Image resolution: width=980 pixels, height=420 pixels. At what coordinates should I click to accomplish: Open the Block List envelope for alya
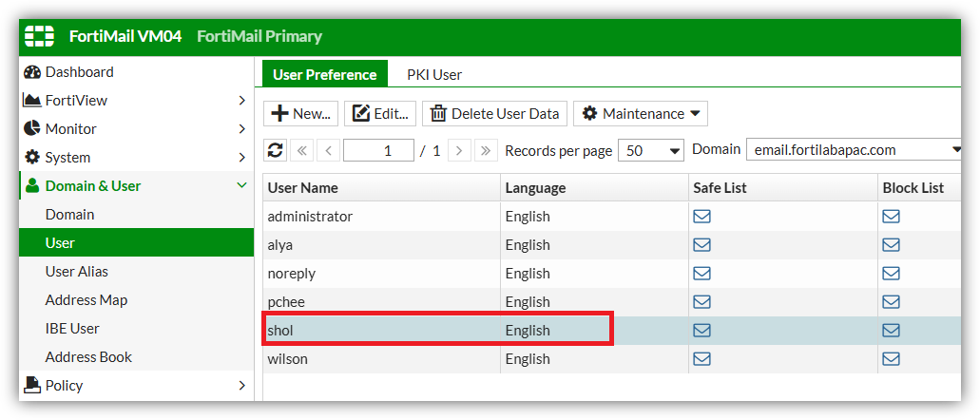(x=891, y=245)
